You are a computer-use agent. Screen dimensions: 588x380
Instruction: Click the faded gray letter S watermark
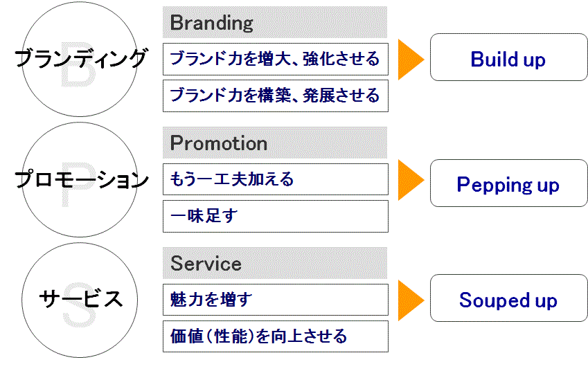tap(80, 305)
